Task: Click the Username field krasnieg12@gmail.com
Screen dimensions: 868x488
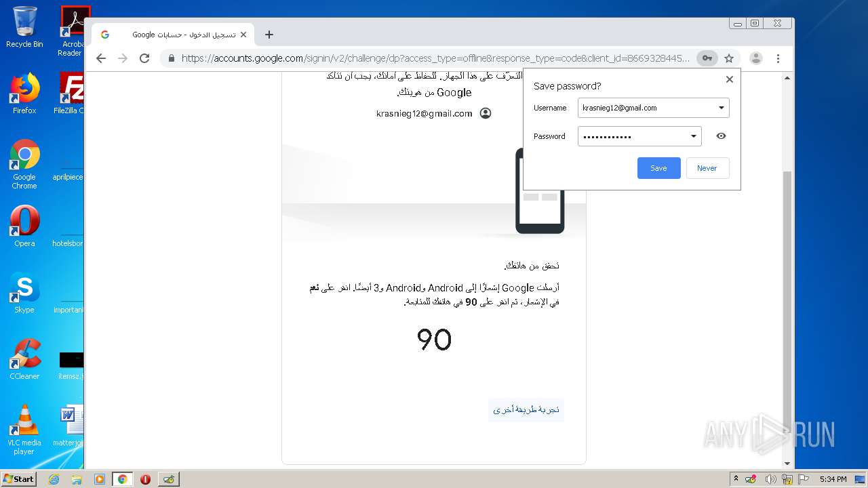Action: click(654, 108)
